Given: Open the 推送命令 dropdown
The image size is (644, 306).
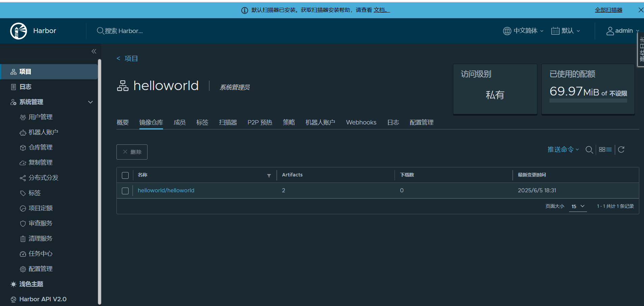Looking at the screenshot, I should tap(563, 149).
